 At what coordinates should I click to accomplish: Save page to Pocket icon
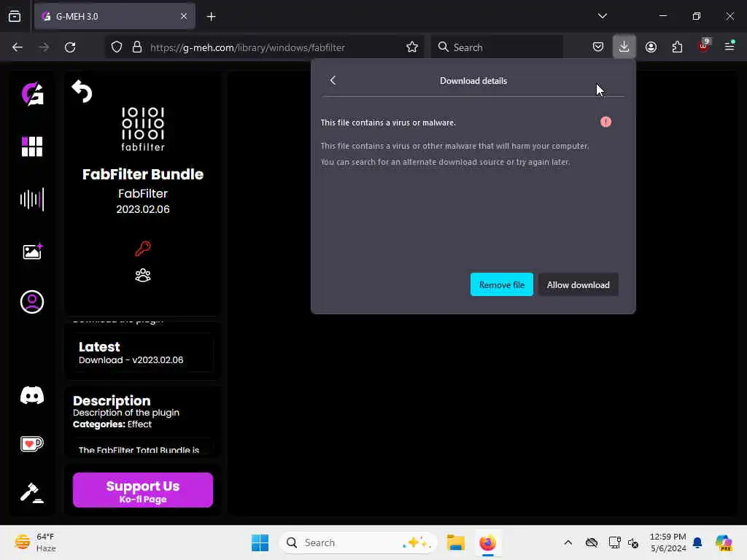click(x=598, y=47)
